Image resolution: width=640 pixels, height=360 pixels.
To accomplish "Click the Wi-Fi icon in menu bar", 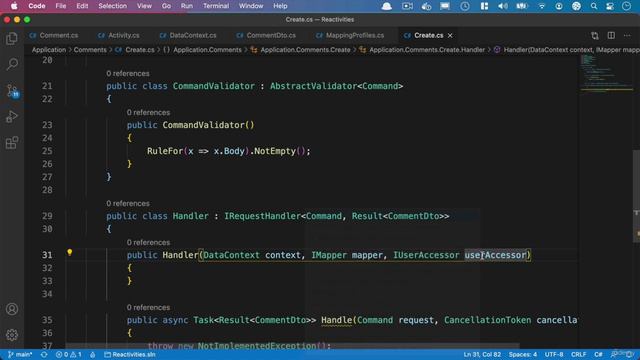I will [x=542, y=6].
